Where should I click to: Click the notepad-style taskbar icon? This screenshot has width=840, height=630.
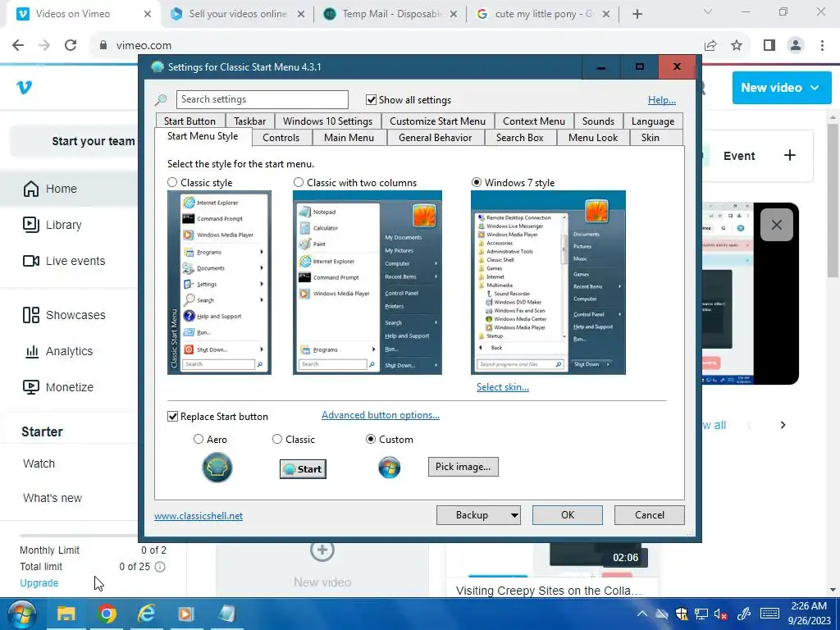(226, 614)
